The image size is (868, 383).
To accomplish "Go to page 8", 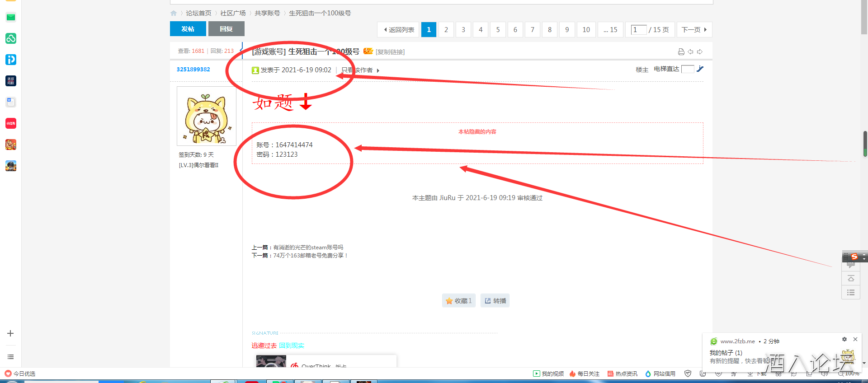I will pyautogui.click(x=550, y=29).
